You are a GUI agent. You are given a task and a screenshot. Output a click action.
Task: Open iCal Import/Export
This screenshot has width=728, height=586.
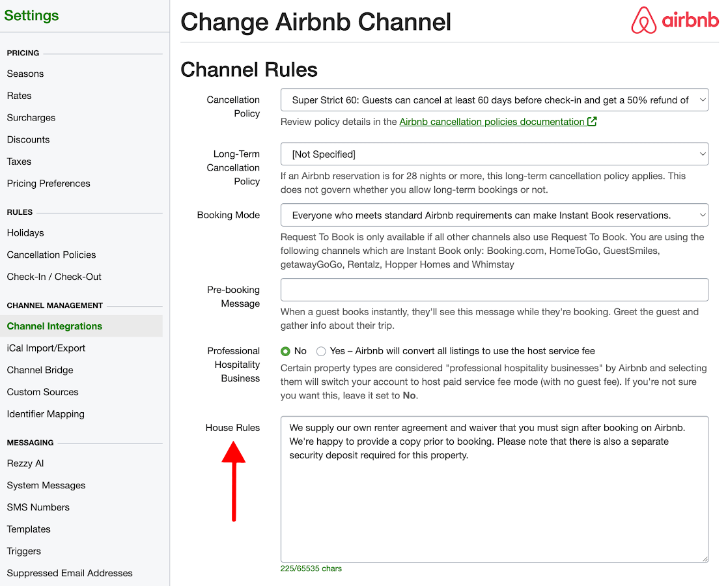pos(46,348)
